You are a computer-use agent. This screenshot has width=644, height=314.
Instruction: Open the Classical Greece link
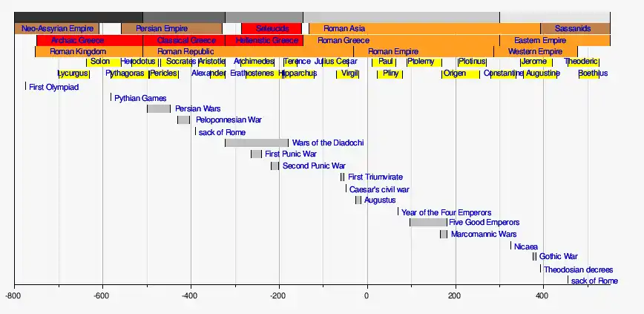click(x=186, y=40)
